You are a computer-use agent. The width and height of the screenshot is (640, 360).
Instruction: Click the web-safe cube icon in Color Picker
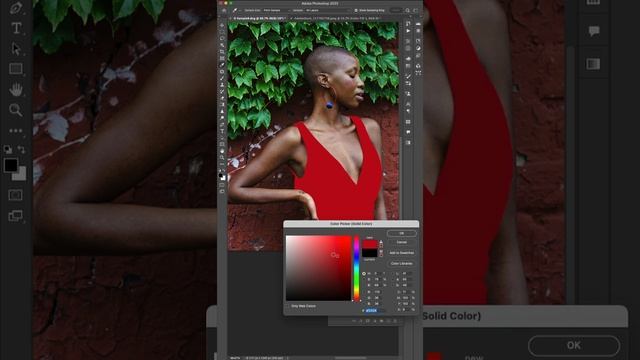pos(381,250)
